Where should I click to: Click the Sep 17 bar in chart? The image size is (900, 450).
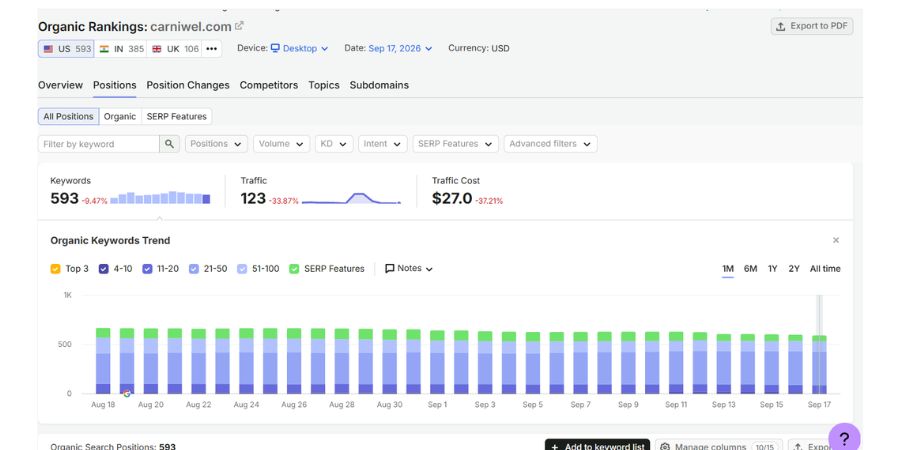coord(819,364)
